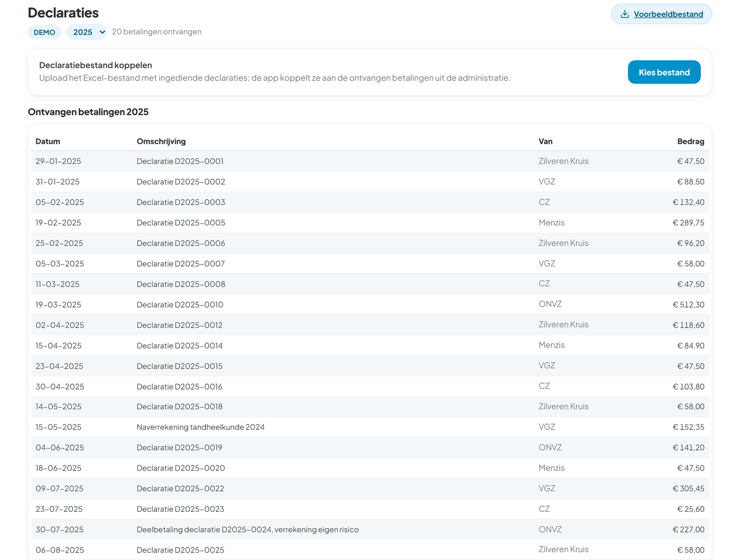Click the chevron arrow of the year selector
The width and height of the screenshot is (740, 560).
(102, 32)
